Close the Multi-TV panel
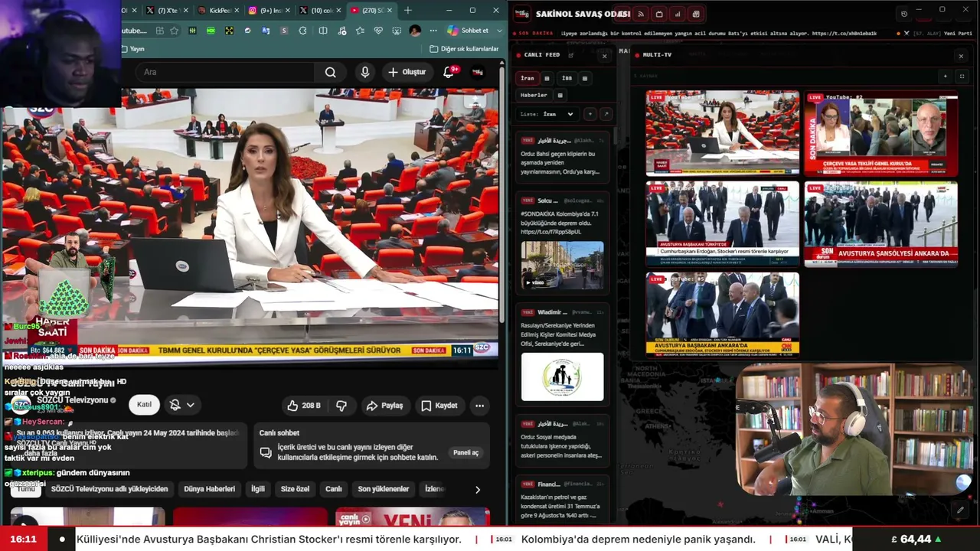This screenshot has height=551, width=980. pos(961,56)
